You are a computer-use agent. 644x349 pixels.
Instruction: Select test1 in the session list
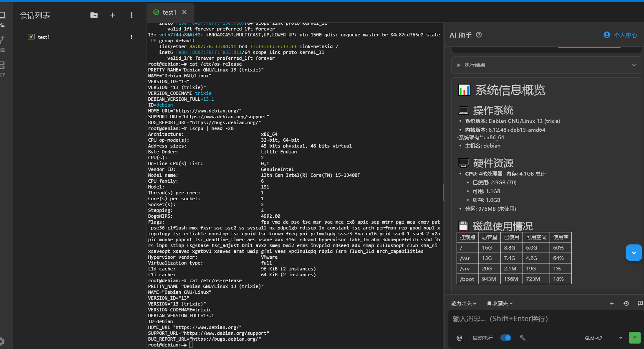pyautogui.click(x=44, y=37)
